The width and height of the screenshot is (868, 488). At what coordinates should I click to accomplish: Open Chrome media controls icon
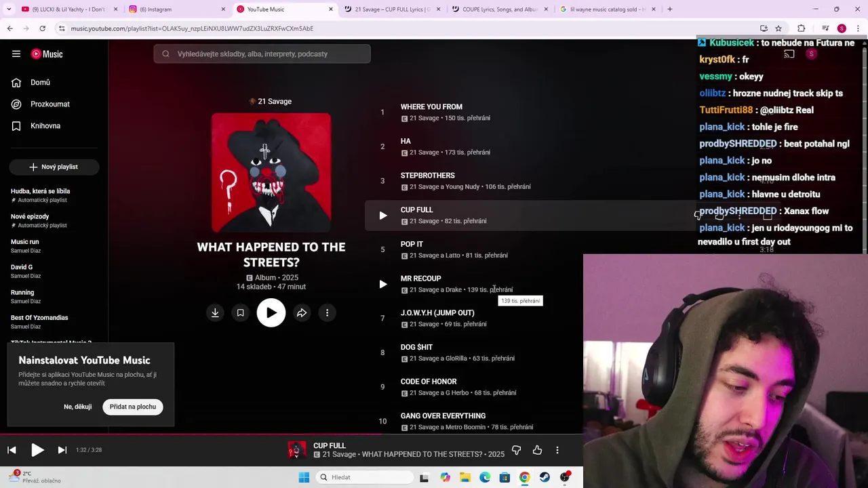coord(825,28)
